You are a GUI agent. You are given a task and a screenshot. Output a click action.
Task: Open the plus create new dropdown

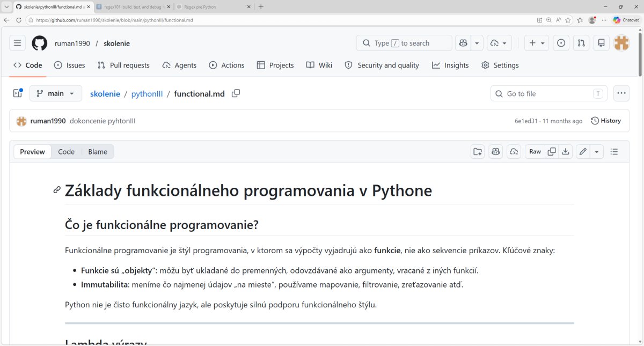pyautogui.click(x=537, y=43)
